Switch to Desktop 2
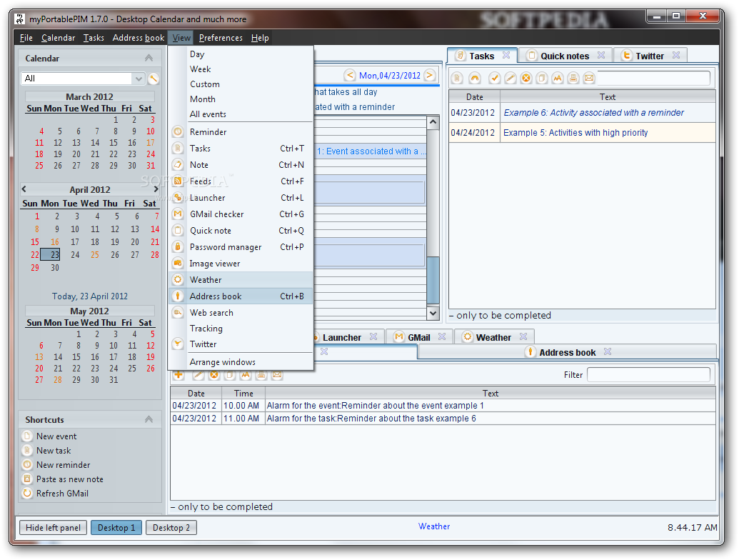Viewport: 739px width, 560px height. [x=171, y=527]
